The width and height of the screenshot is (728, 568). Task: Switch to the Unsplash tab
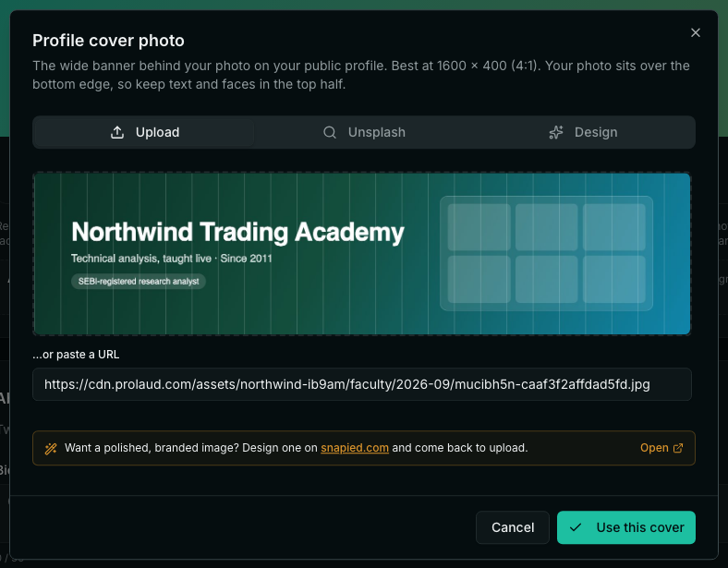pos(364,132)
